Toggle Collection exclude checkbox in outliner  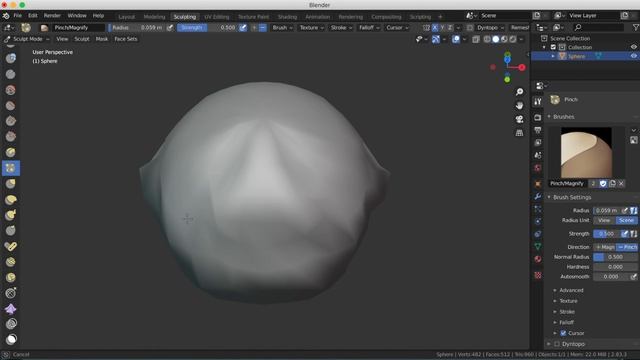coord(553,47)
